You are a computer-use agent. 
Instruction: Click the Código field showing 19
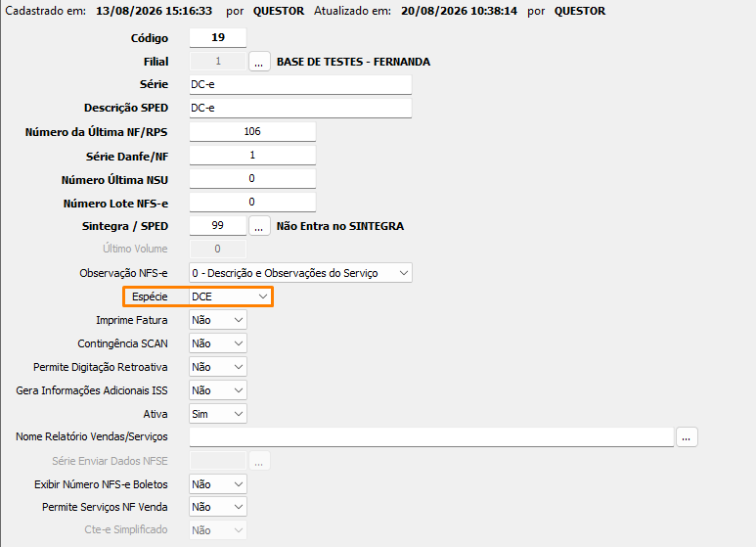tap(218, 37)
